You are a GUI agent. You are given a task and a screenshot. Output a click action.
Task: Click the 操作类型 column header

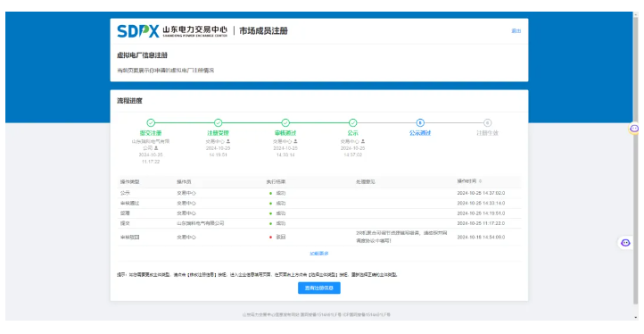tap(130, 182)
